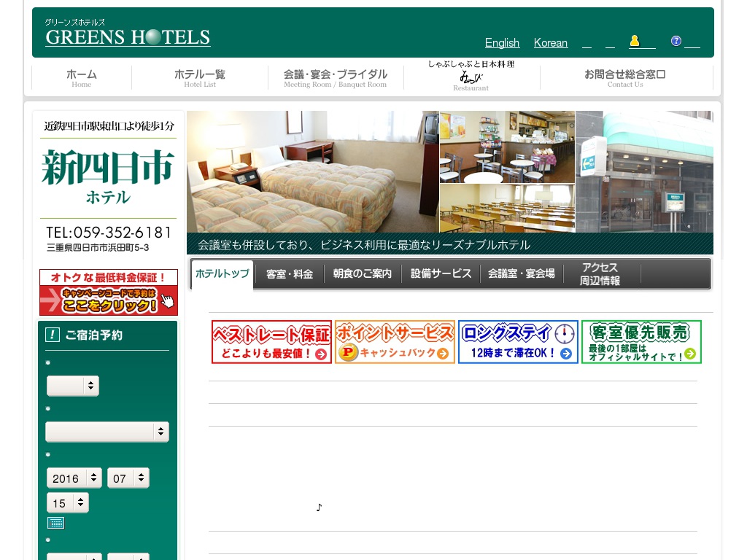Open the ロングステイ banner
This screenshot has width=747, height=560.
519,342
